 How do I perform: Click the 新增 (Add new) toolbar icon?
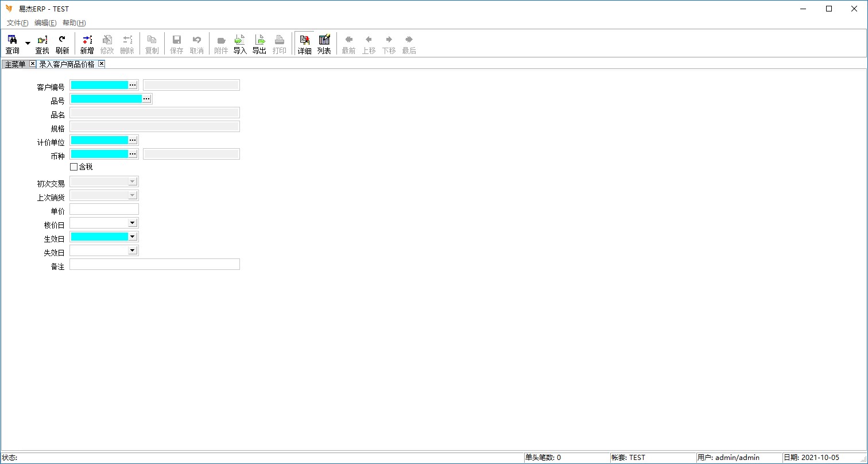point(87,44)
